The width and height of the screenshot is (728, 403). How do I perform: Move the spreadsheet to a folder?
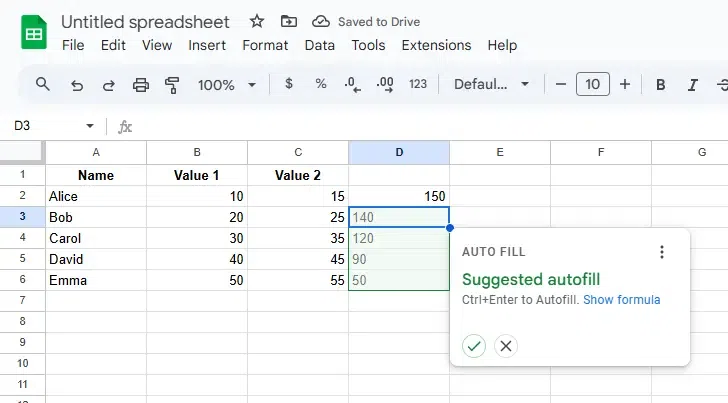pyautogui.click(x=288, y=21)
